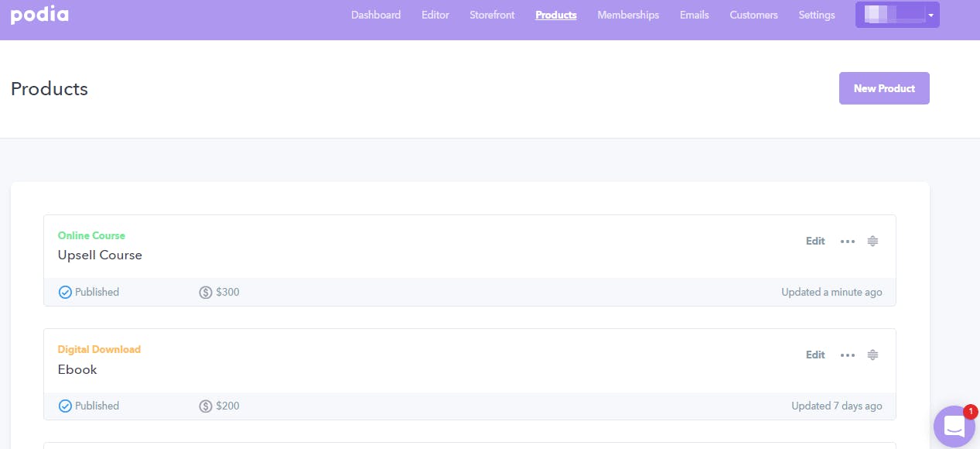Open three-dots menu for Upsell Course

click(848, 242)
